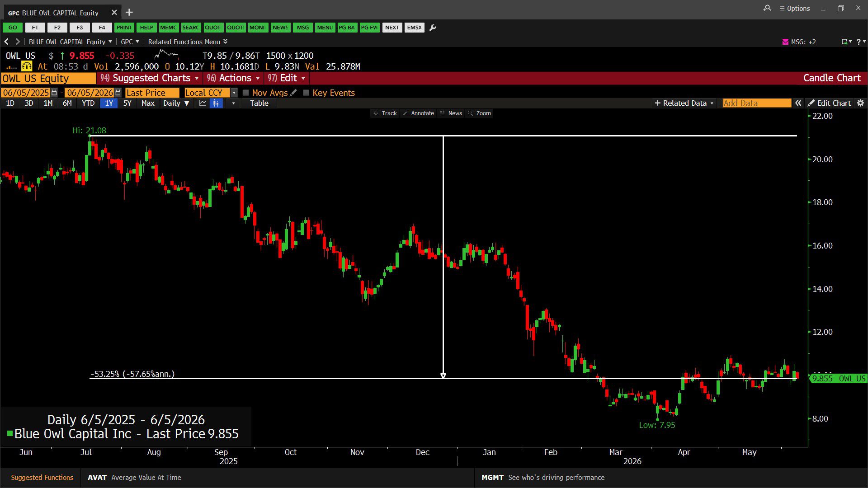The width and height of the screenshot is (868, 488).
Task: Open the AVAT suggested function
Action: point(134,478)
